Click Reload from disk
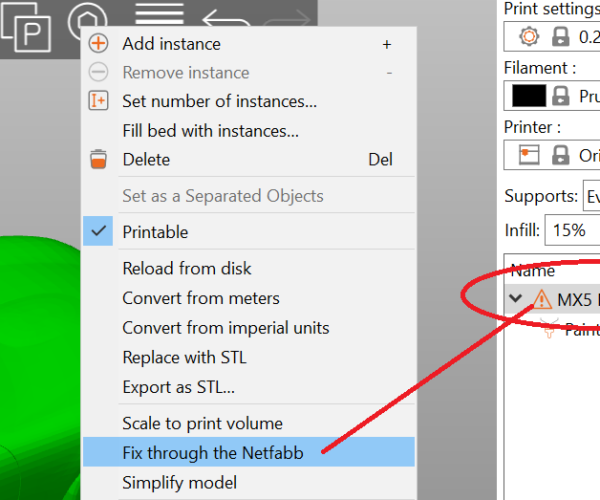600x500 pixels. point(186,268)
